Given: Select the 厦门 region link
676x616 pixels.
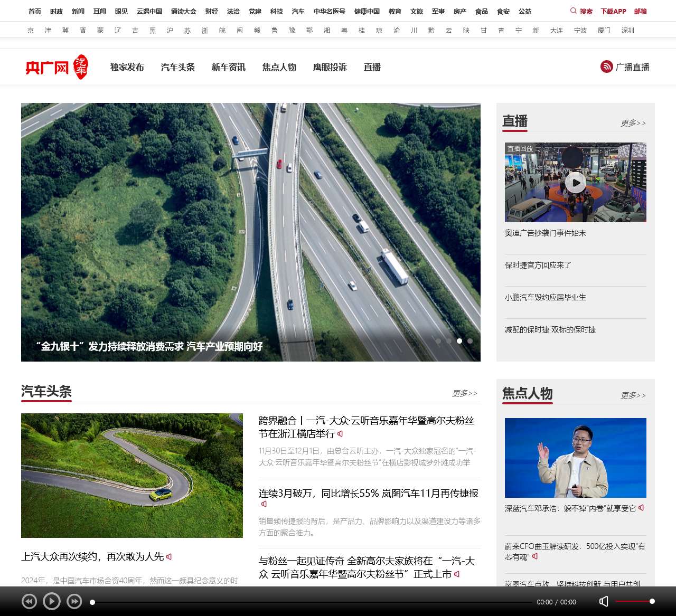Looking at the screenshot, I should click(x=604, y=31).
